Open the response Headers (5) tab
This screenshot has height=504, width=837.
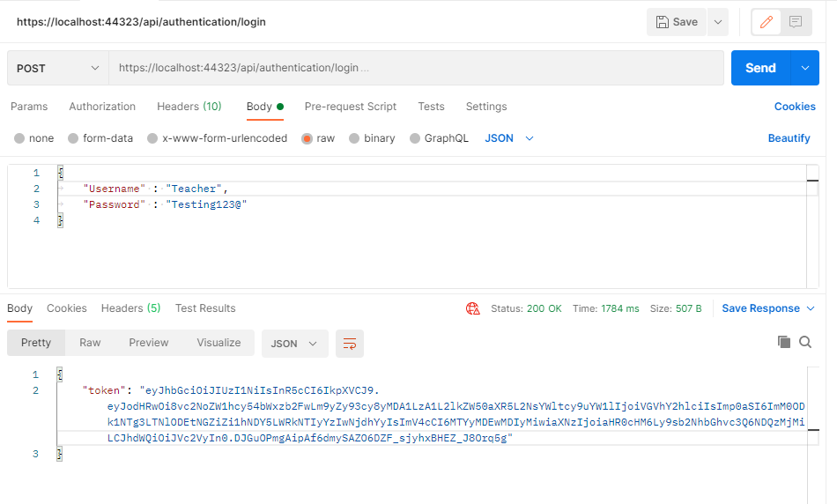click(130, 308)
